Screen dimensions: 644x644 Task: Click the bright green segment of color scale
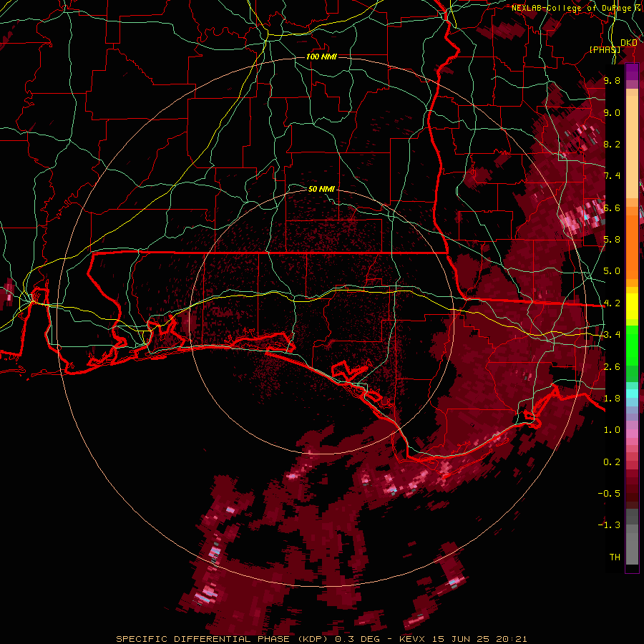tap(632, 345)
